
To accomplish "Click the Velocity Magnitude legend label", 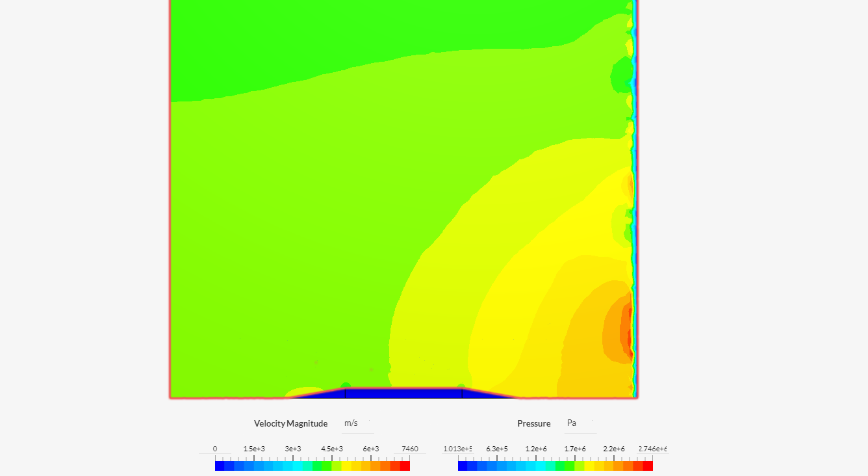I will click(290, 423).
